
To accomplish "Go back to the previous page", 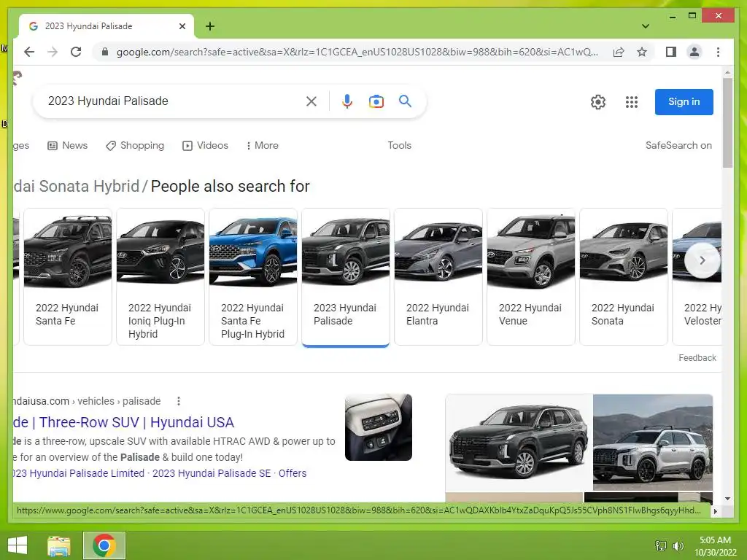I will [x=29, y=52].
